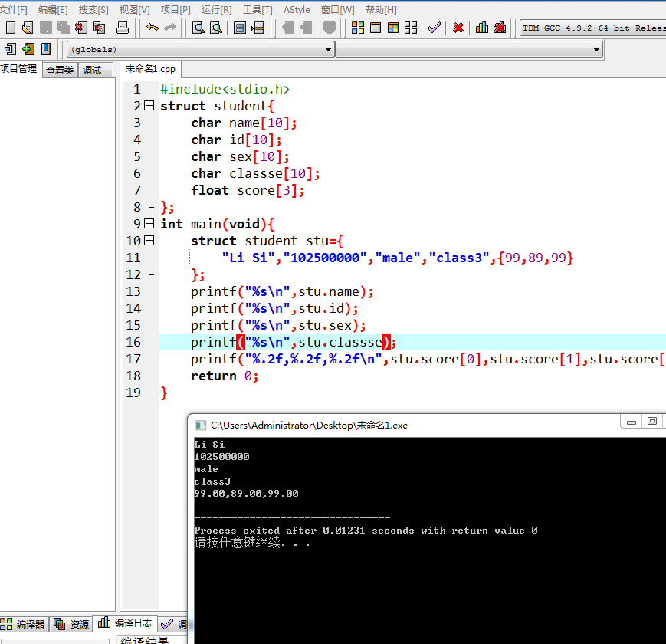The width and height of the screenshot is (666, 644).
Task: Click the Compile icon with four colored squares
Action: [358, 28]
